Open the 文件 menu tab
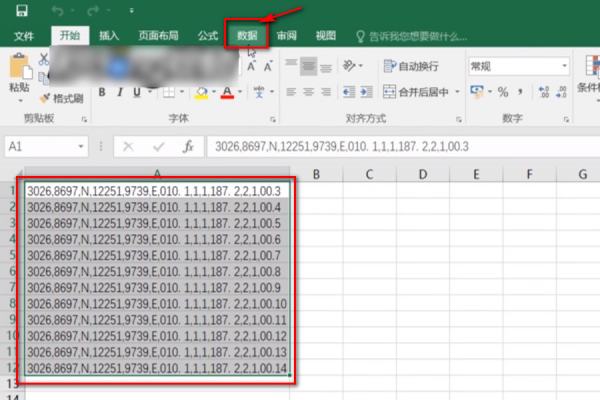The height and width of the screenshot is (400, 600). click(x=24, y=36)
